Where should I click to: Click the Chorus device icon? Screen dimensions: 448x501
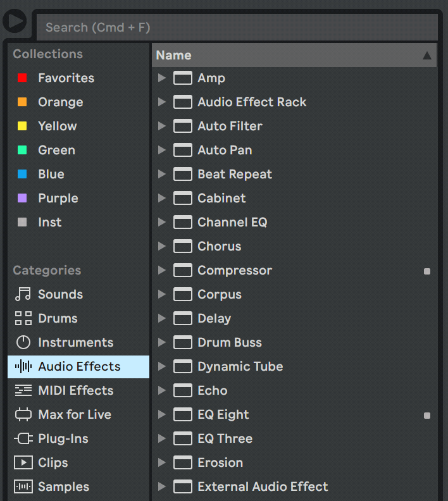[x=183, y=246]
